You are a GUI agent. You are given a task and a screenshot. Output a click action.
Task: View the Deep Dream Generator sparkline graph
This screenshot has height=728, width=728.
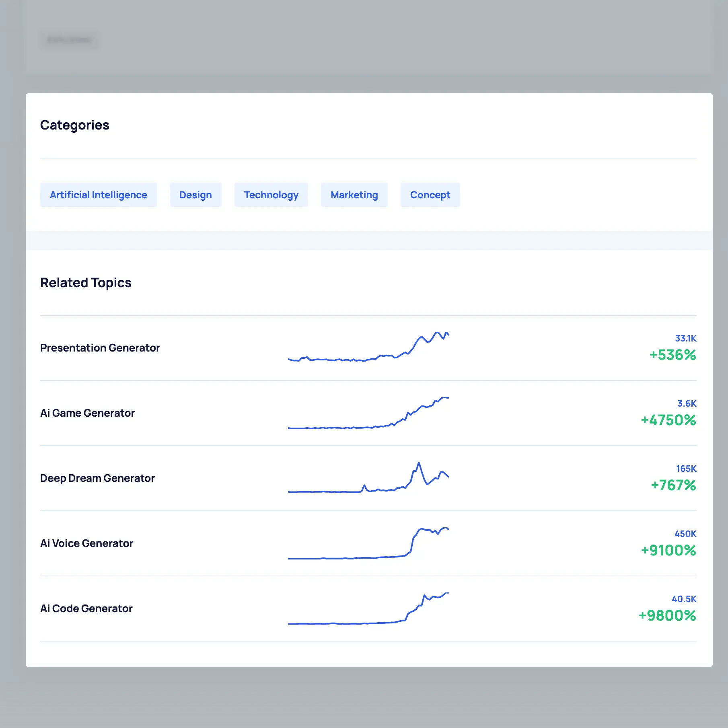[368, 478]
